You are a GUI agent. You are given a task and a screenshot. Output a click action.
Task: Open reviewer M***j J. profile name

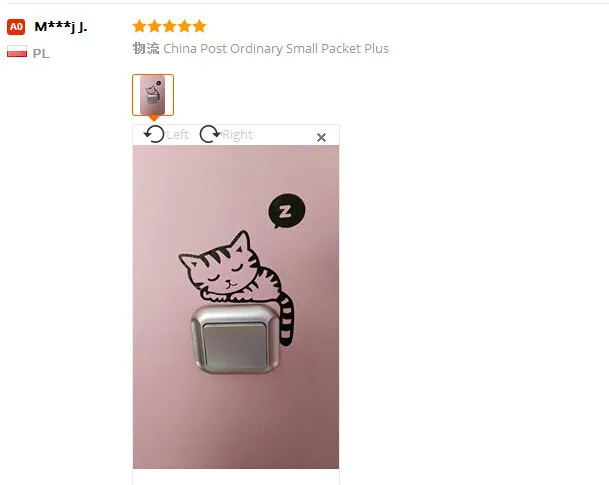click(x=61, y=27)
